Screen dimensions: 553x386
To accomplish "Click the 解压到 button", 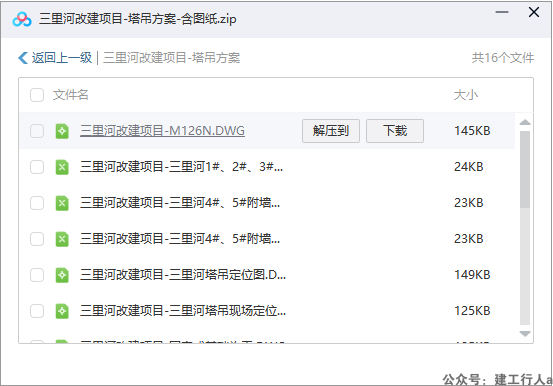I will pyautogui.click(x=331, y=131).
